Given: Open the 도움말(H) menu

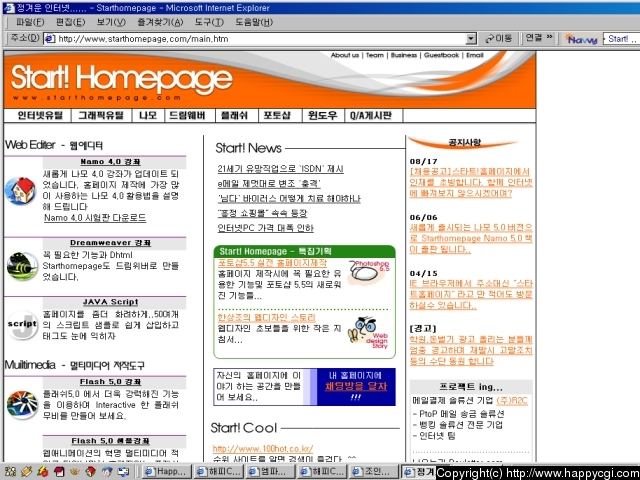Looking at the screenshot, I should [x=254, y=22].
